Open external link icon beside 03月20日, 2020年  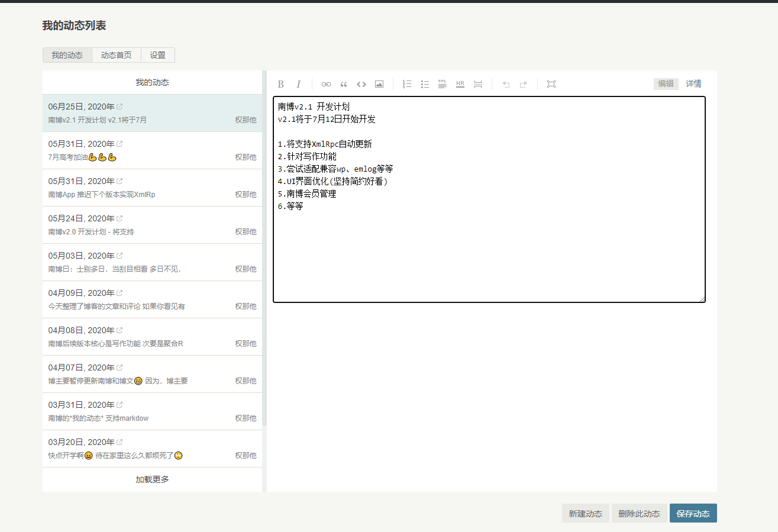click(x=120, y=442)
